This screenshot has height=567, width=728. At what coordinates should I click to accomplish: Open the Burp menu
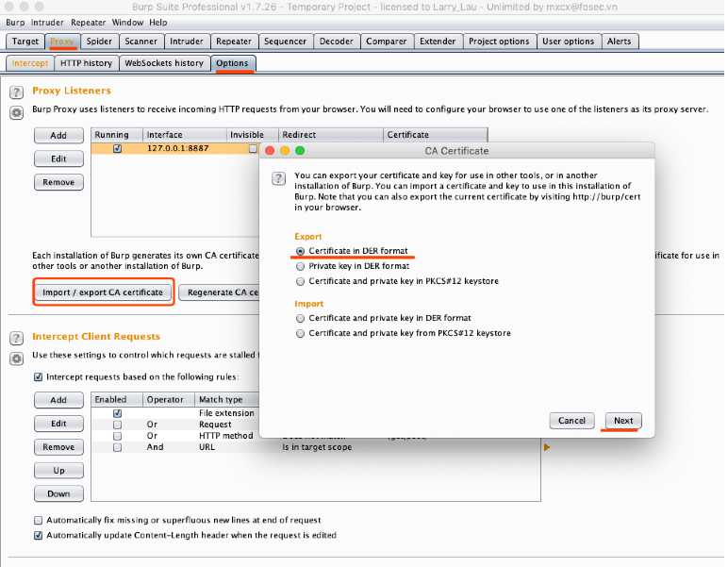pyautogui.click(x=15, y=23)
